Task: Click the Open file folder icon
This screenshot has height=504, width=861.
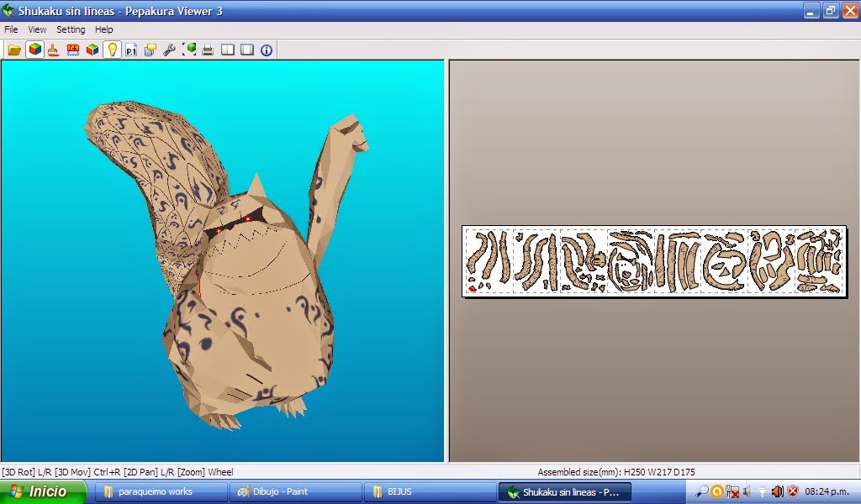Action: (x=14, y=50)
